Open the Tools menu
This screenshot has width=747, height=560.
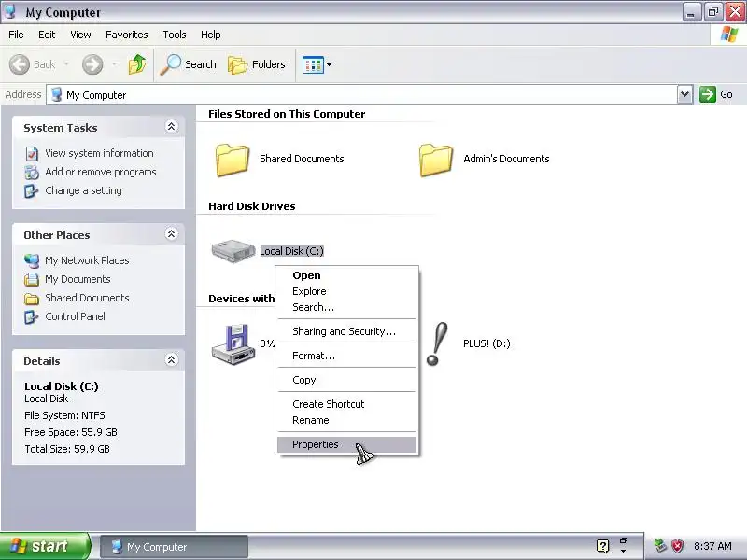175,35
